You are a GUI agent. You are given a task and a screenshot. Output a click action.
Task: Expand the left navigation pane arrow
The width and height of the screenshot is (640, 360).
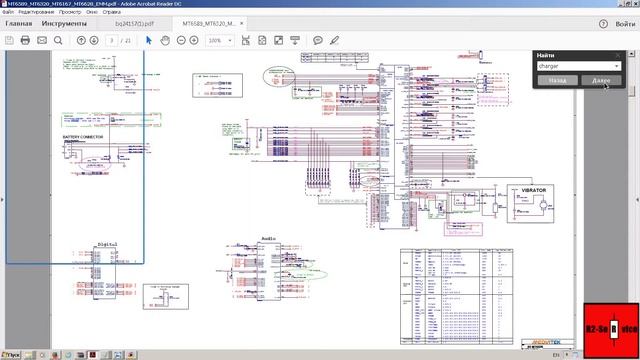(2, 200)
